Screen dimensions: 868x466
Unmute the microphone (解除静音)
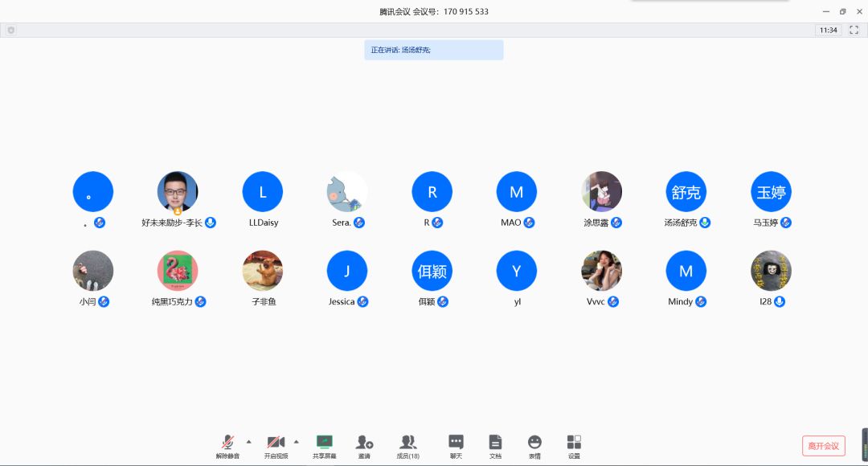point(227,443)
